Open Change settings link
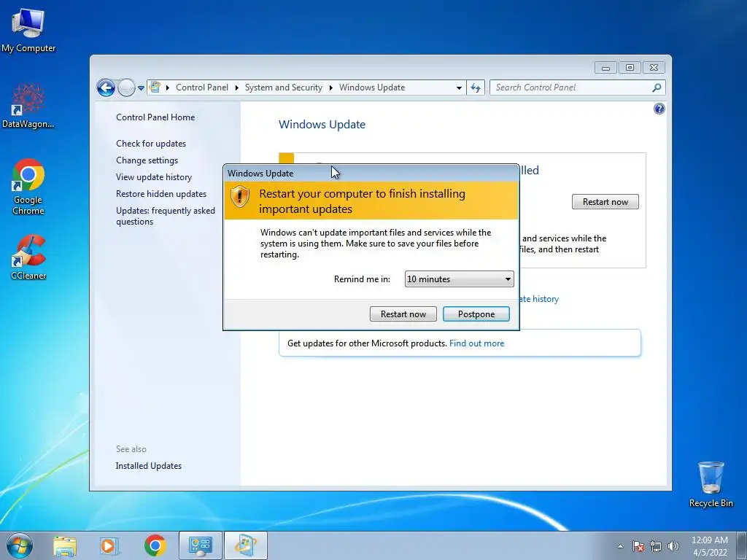This screenshot has width=747, height=560. tap(147, 160)
